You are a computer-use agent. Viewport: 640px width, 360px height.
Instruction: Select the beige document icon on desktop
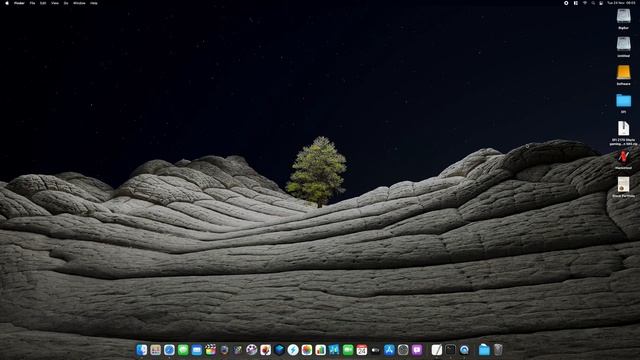[623, 184]
